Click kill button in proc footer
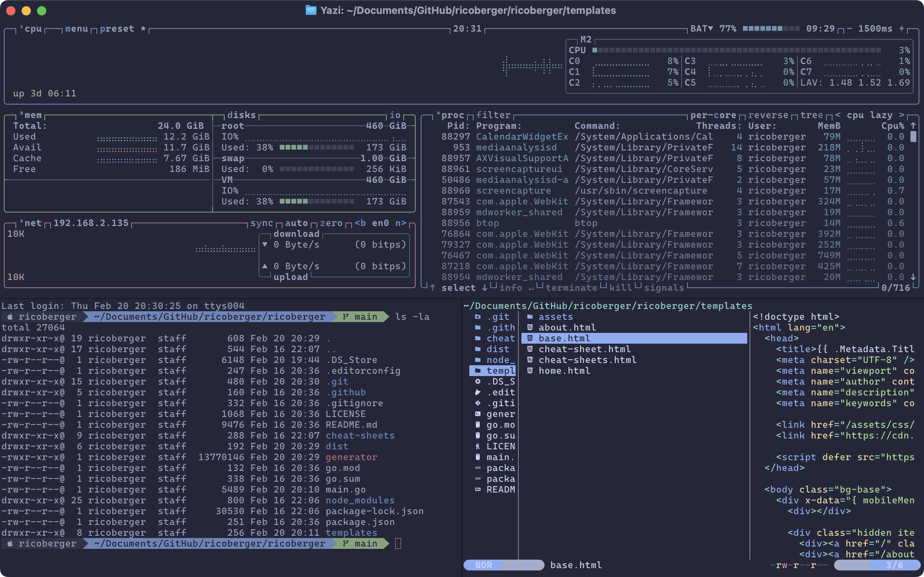The height and width of the screenshot is (577, 924). [x=621, y=288]
